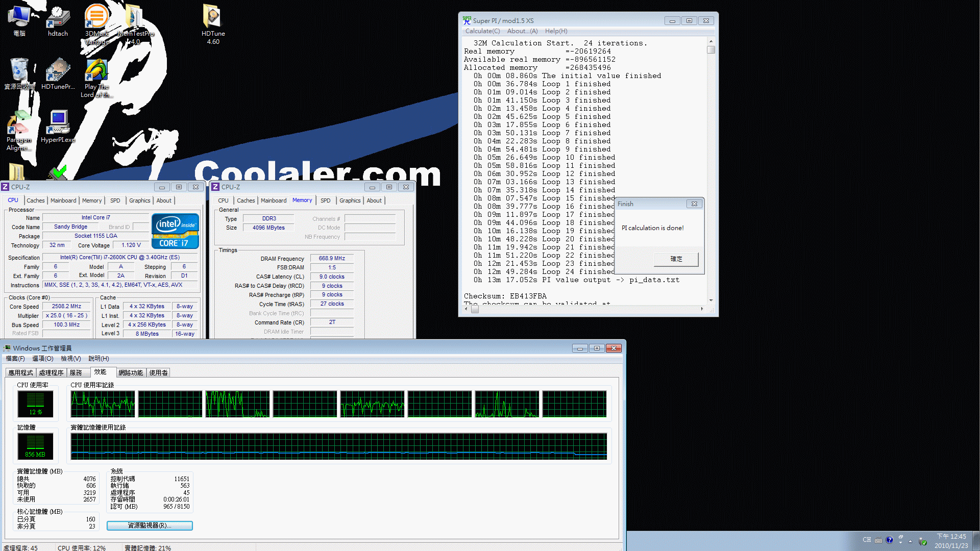The image size is (980, 551).
Task: Switch to Caches tab in left CPU-Z
Action: point(36,201)
